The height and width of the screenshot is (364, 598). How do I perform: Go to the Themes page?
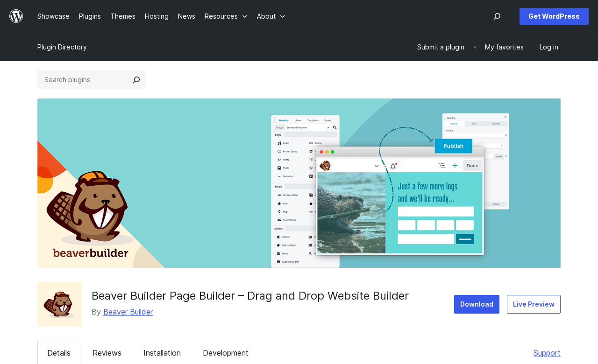coord(123,16)
